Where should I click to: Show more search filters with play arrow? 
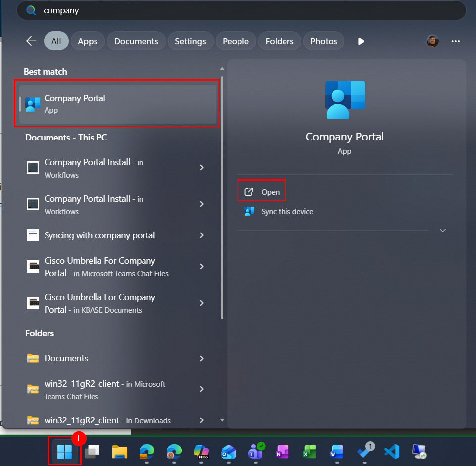point(361,41)
